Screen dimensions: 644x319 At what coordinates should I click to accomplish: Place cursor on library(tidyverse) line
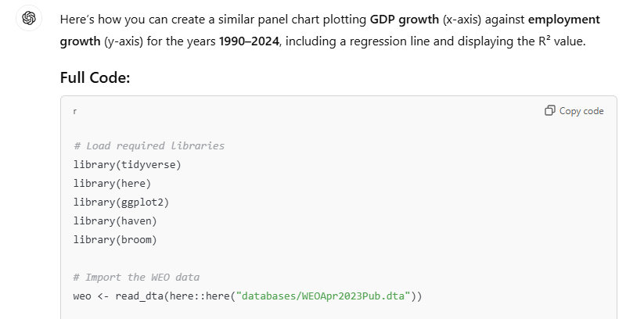(x=128, y=165)
